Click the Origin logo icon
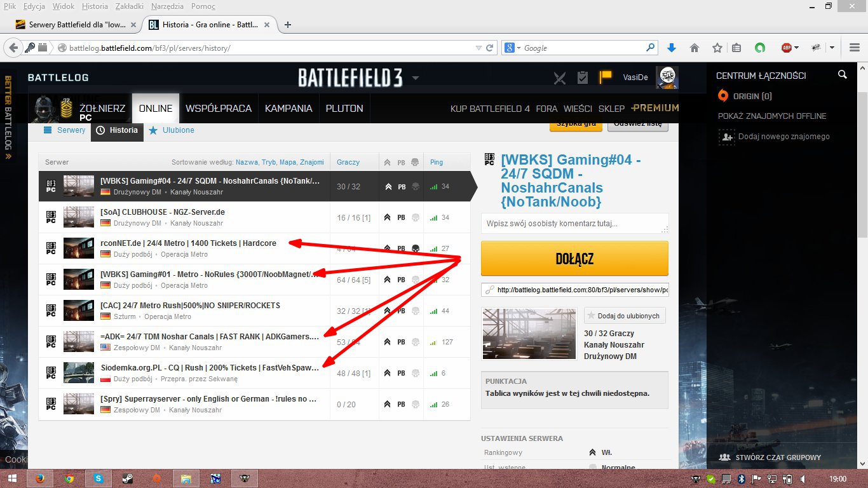The width and height of the screenshot is (868, 488). [x=722, y=96]
